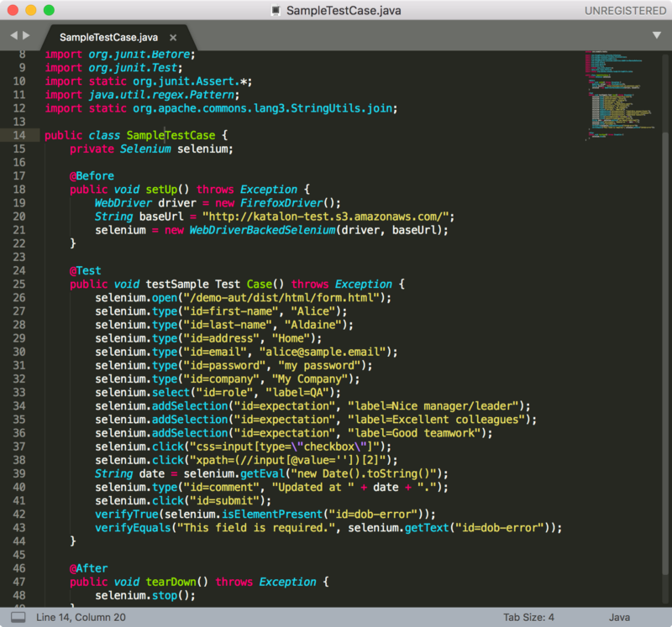Viewport: 672px width, 627px height.
Task: Click the left tab navigation arrow
Action: pos(13,36)
